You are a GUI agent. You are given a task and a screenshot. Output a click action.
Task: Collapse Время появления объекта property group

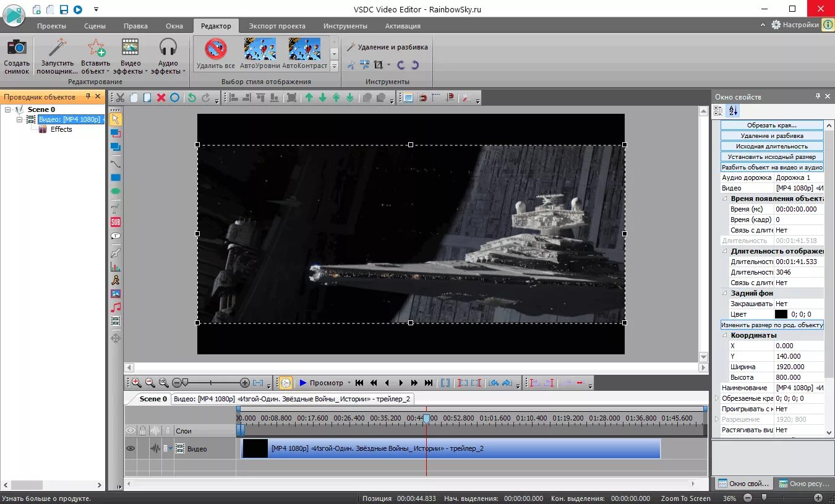pyautogui.click(x=724, y=199)
